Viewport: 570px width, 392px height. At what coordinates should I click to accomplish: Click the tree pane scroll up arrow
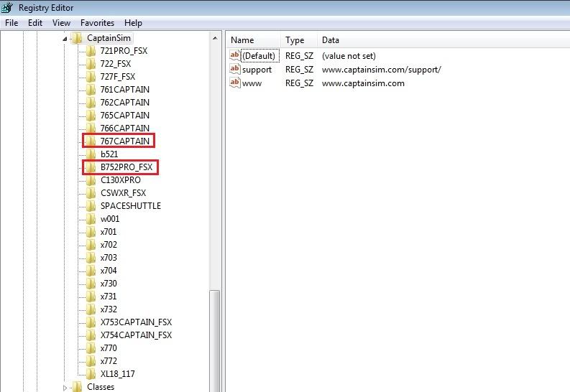[x=215, y=37]
